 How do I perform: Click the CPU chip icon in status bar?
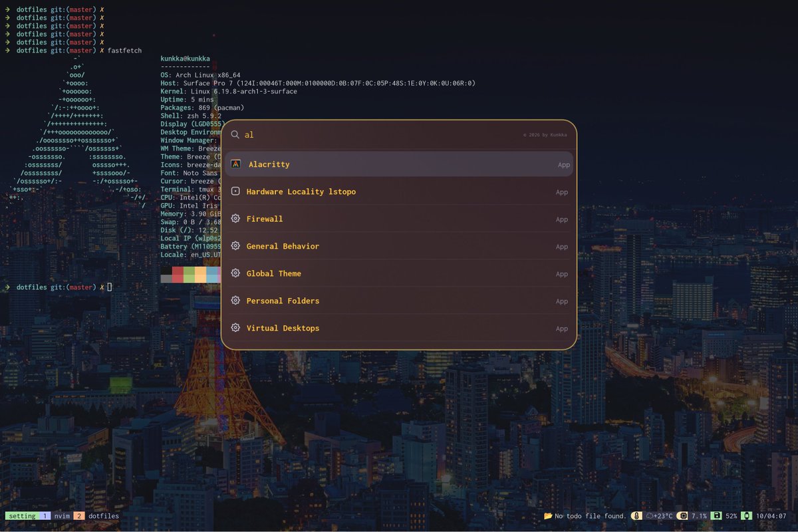tap(682, 516)
